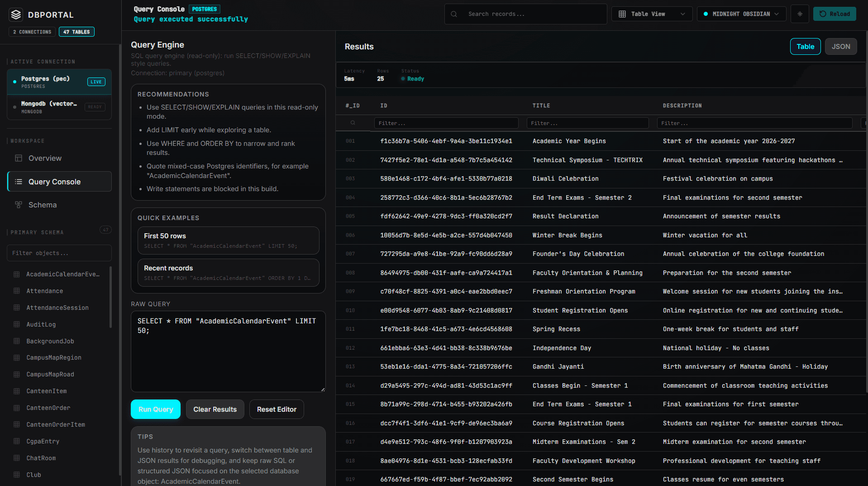Click the table icon next to CgpaEntry
The height and width of the screenshot is (486, 868).
click(x=17, y=441)
